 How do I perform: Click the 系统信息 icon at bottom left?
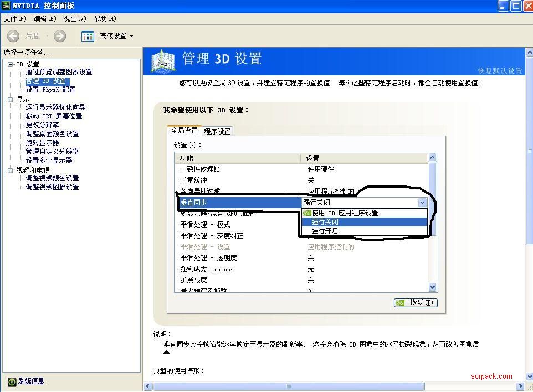tap(12, 381)
